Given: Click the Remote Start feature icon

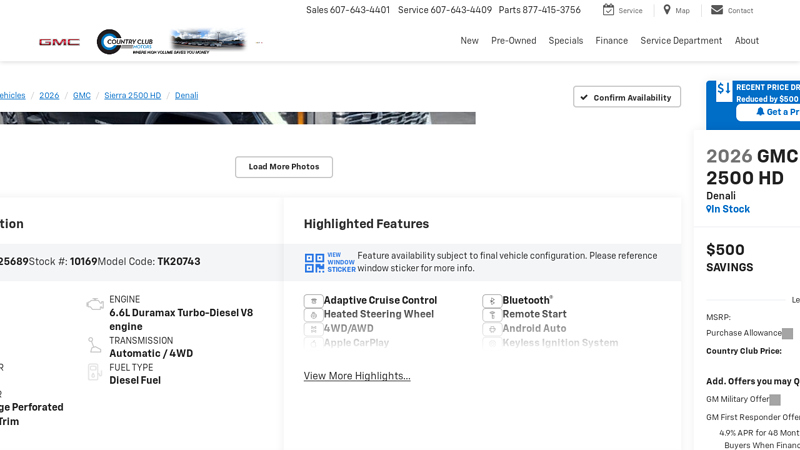Looking at the screenshot, I should click(491, 315).
